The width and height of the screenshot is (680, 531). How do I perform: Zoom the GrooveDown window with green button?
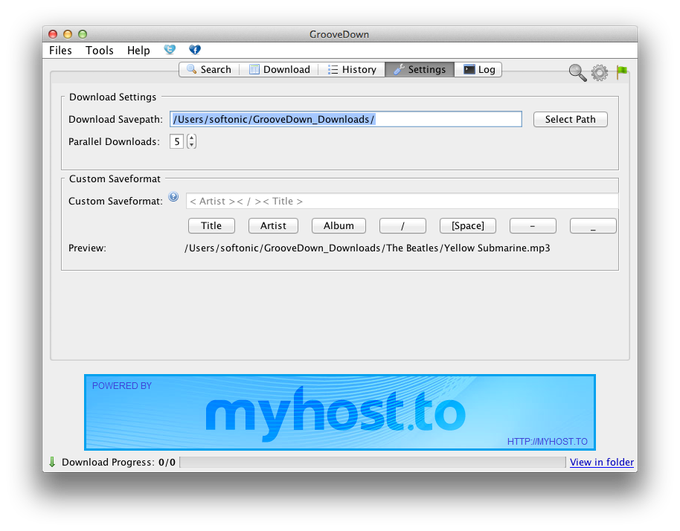click(x=82, y=34)
